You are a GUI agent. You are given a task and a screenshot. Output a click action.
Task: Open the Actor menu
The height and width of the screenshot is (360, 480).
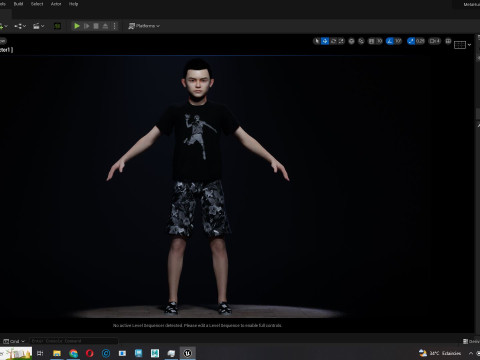pyautogui.click(x=56, y=4)
